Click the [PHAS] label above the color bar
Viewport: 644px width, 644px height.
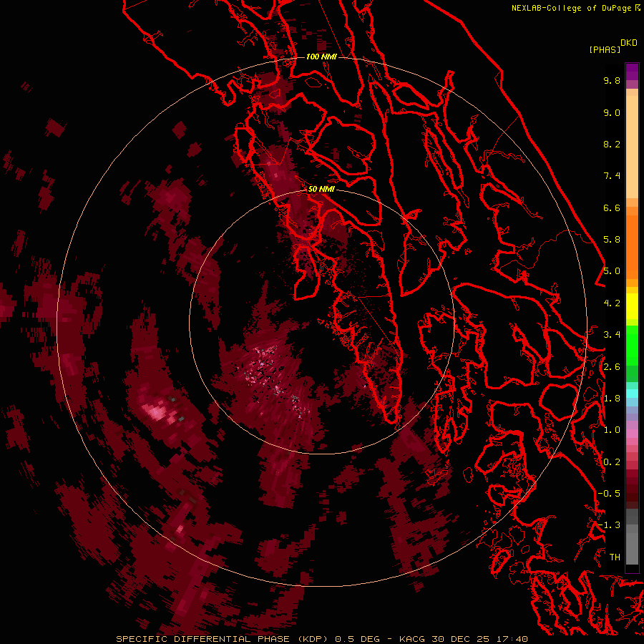pyautogui.click(x=605, y=49)
